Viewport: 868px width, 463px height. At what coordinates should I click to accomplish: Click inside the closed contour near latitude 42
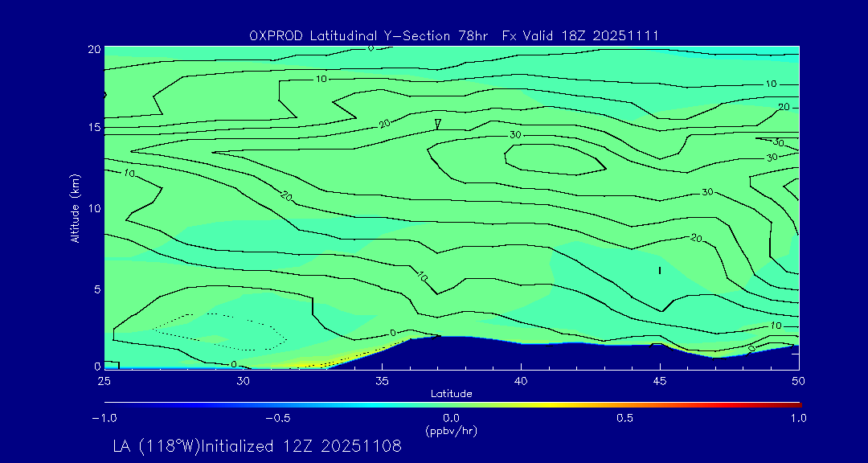555,158
